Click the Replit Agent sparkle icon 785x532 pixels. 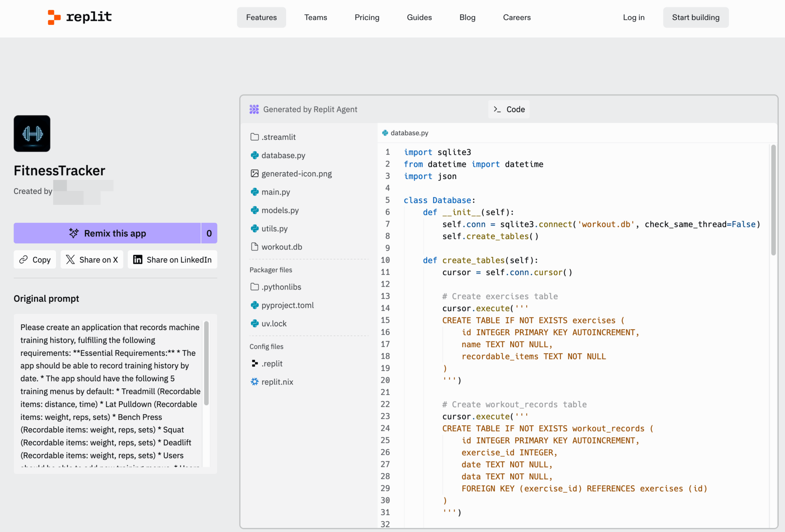click(x=254, y=109)
